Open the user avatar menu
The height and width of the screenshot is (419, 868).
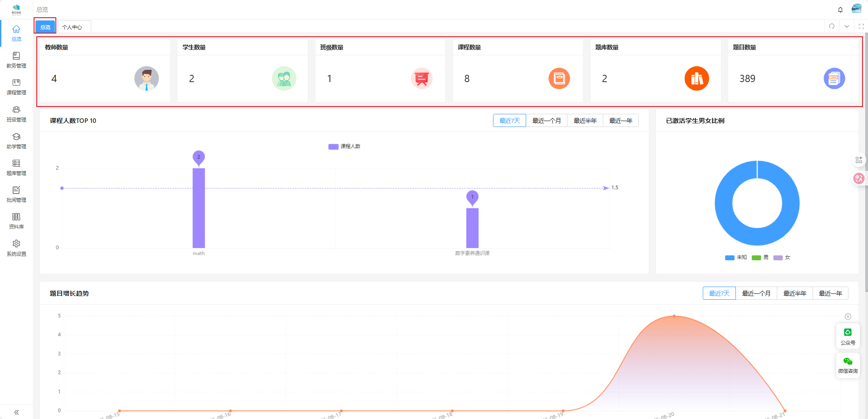pyautogui.click(x=856, y=9)
